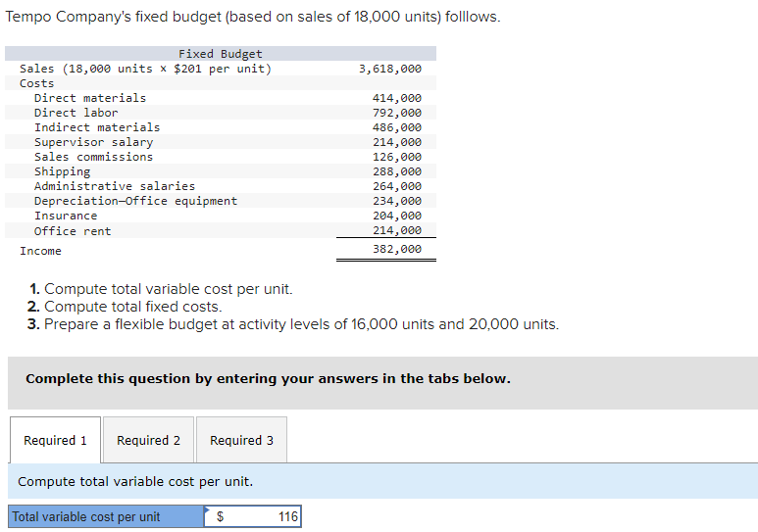758x532 pixels.
Task: Click the Shipping row label
Action: coord(62,171)
